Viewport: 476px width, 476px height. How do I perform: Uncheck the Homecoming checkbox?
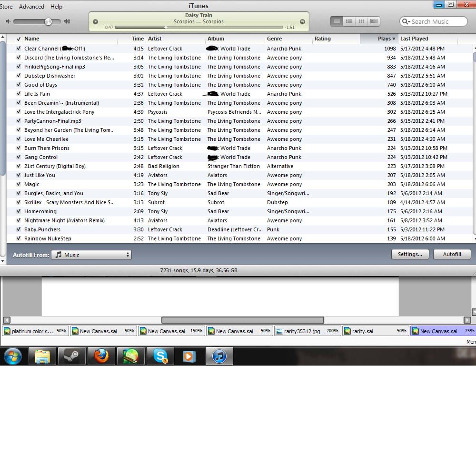[x=19, y=211]
